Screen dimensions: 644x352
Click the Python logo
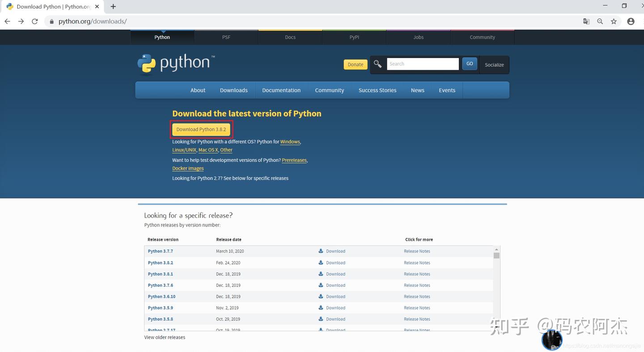(175, 63)
